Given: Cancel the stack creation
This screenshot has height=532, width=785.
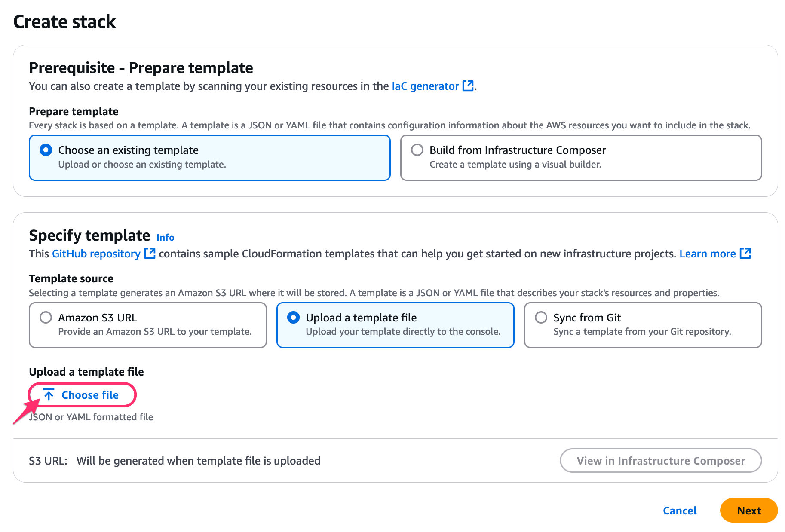Looking at the screenshot, I should pos(679,511).
